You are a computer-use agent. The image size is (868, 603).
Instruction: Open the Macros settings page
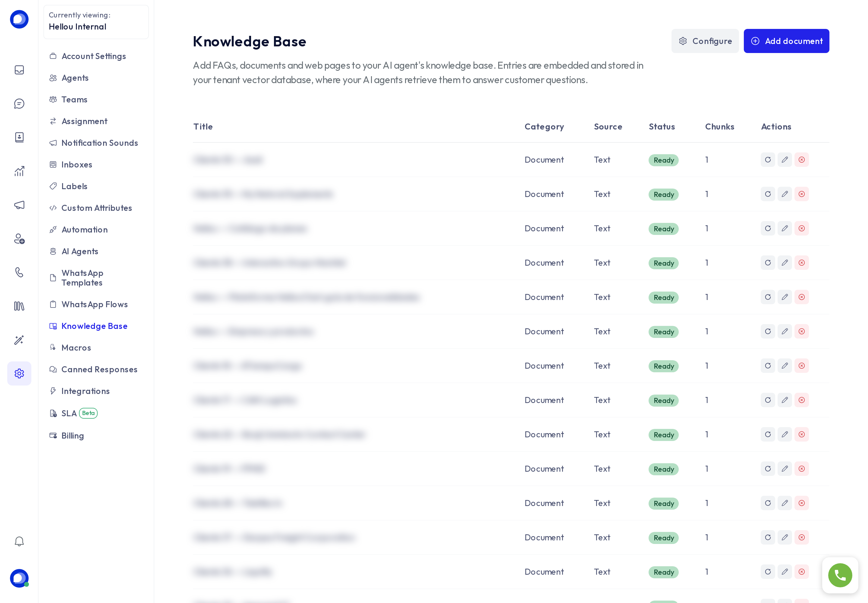point(76,348)
